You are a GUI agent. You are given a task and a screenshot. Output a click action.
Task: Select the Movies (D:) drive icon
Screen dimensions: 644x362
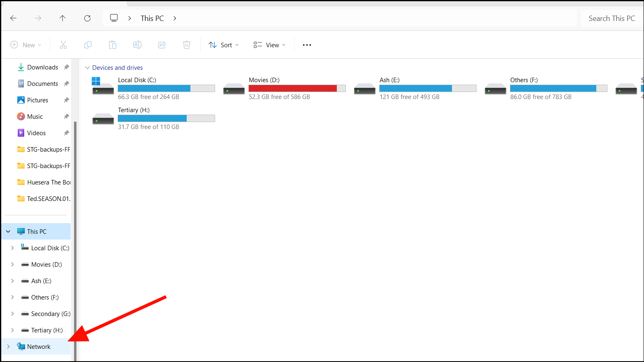click(x=234, y=88)
